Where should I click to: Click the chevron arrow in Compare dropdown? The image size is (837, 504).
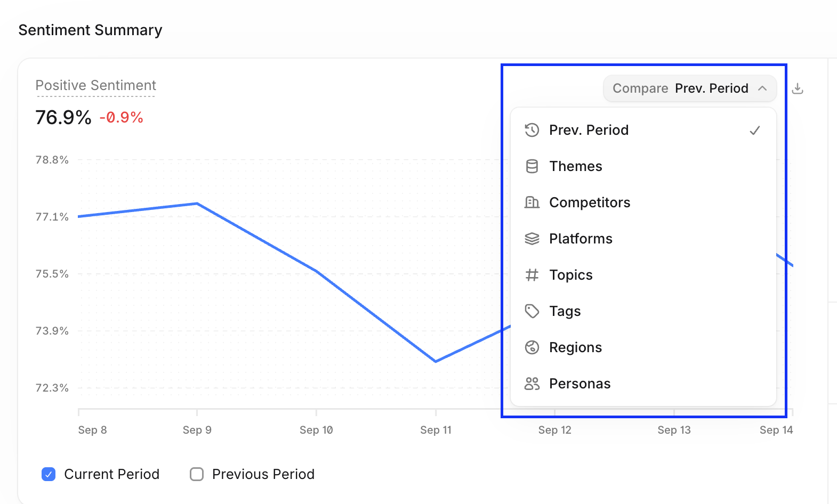click(762, 88)
